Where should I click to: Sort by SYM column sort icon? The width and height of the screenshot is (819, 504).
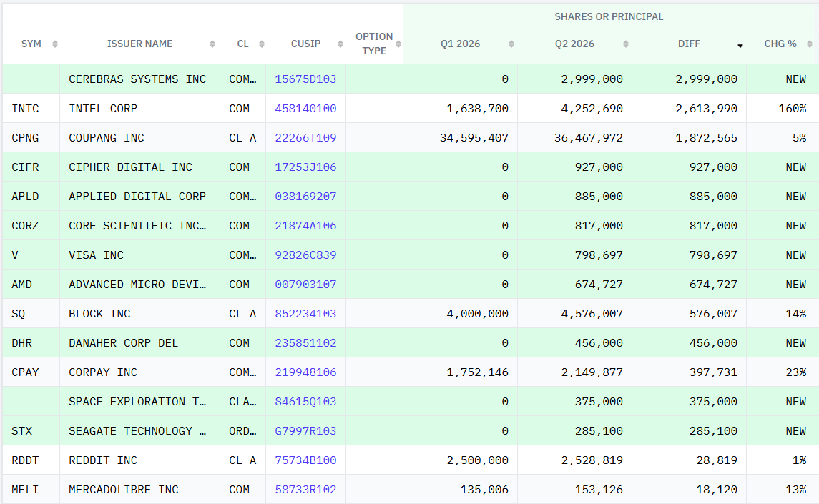55,44
